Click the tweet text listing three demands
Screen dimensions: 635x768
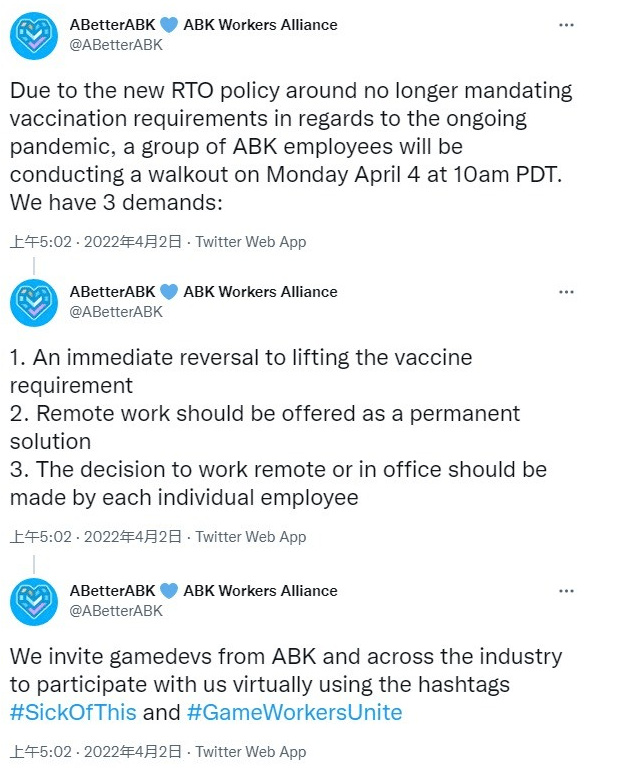[278, 428]
